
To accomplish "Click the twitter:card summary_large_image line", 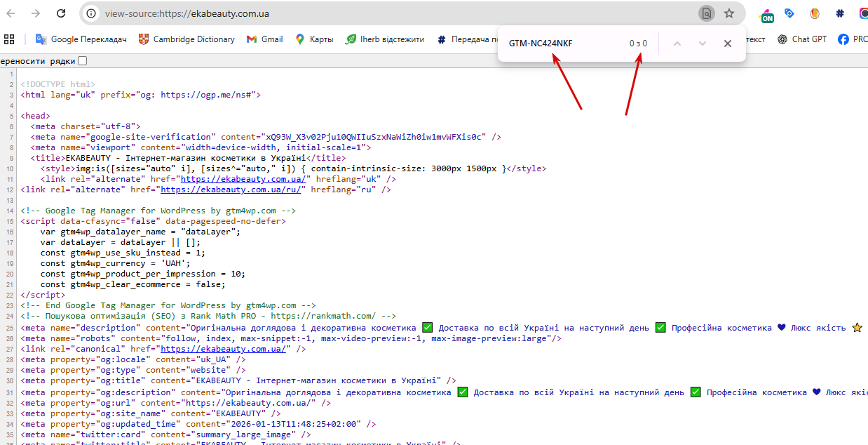I will (x=165, y=434).
